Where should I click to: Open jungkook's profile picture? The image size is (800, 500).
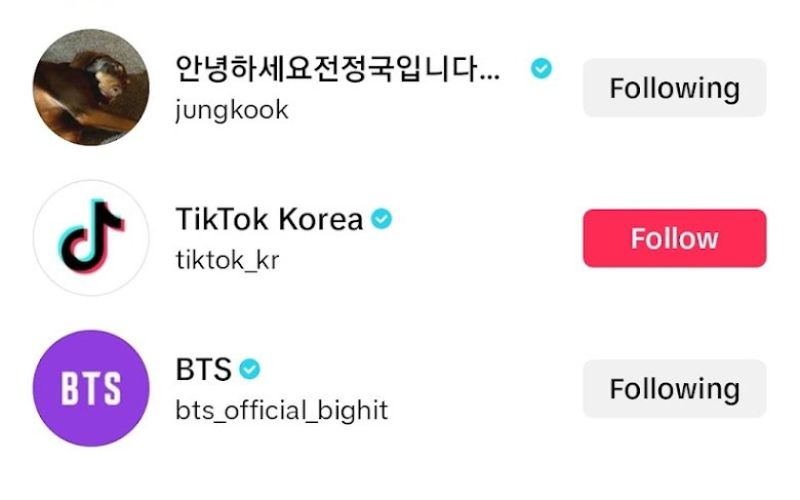pos(91,88)
